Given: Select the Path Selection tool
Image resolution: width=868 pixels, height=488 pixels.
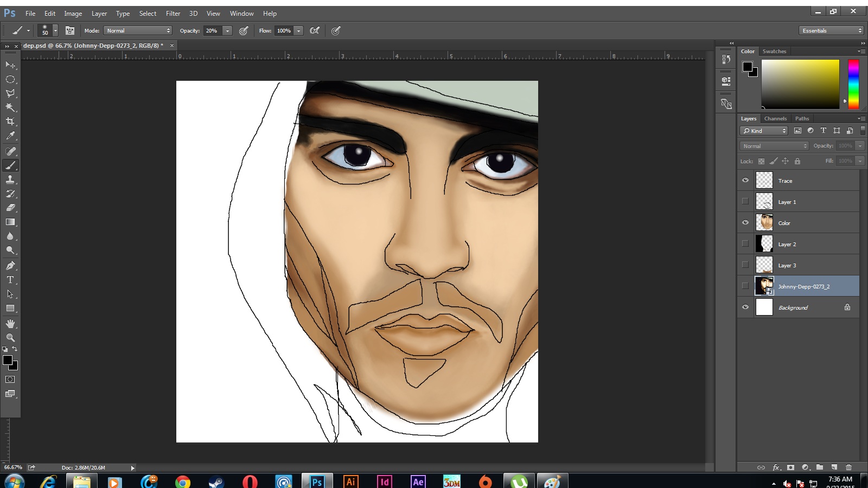Looking at the screenshot, I should (10, 294).
